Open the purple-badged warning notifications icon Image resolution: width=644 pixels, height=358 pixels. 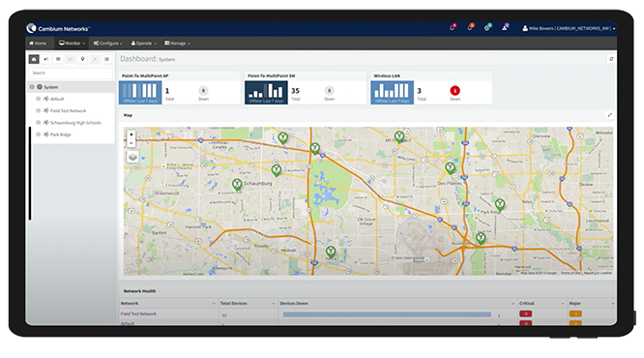505,27
